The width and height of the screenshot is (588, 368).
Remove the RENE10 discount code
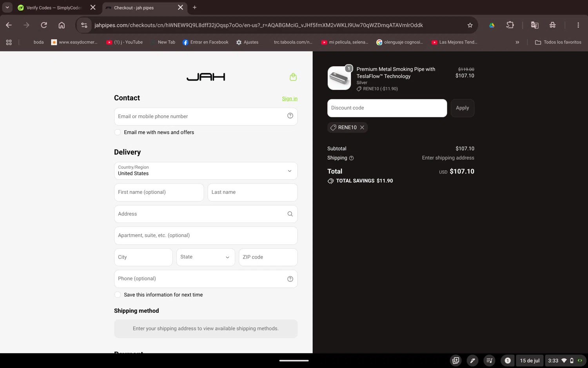pos(362,128)
